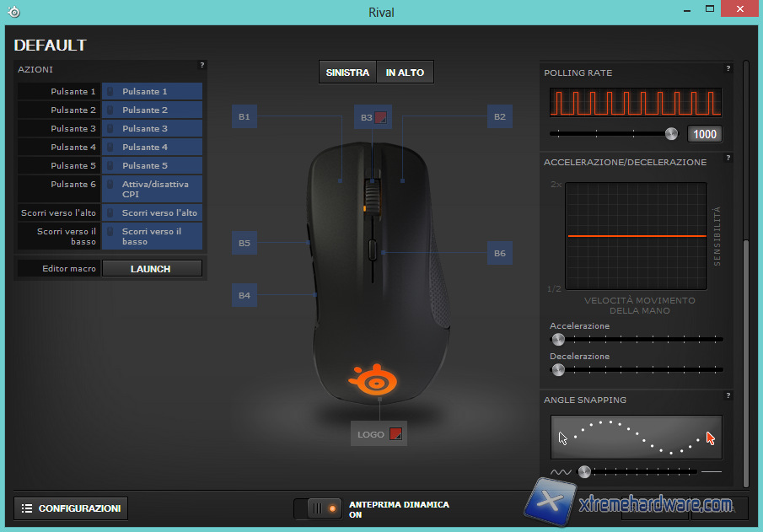Click the B2 button label on mouse diagram

click(x=499, y=116)
